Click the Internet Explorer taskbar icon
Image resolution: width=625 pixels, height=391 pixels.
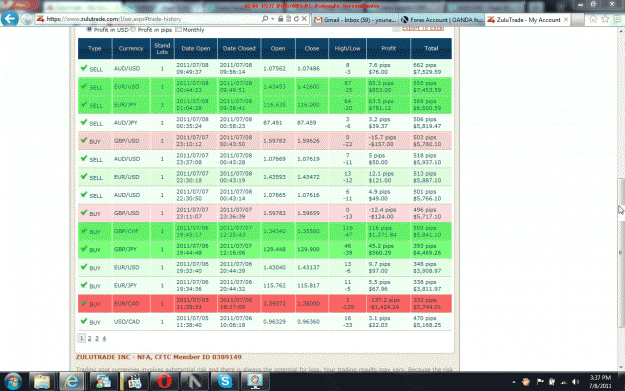[72, 381]
